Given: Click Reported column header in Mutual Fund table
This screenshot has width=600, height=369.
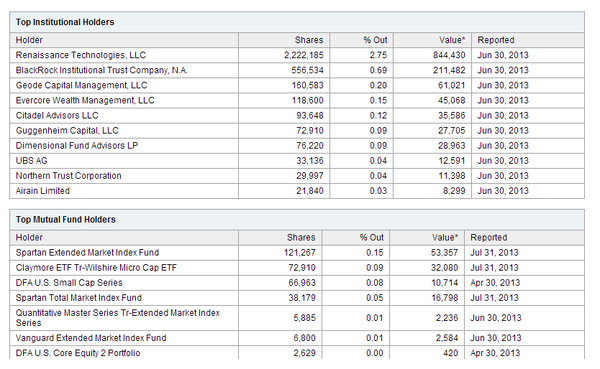Looking at the screenshot, I should [x=489, y=238].
